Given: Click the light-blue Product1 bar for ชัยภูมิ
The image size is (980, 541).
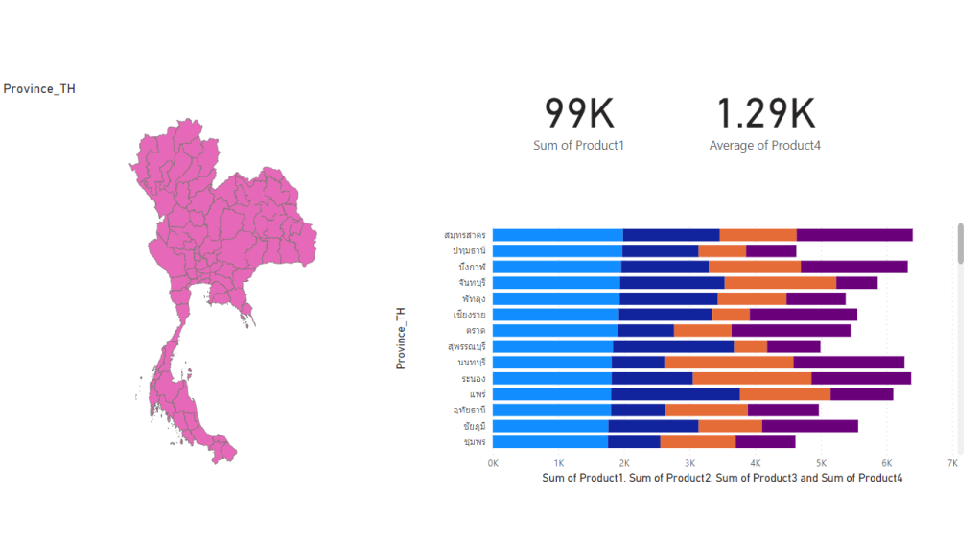Looking at the screenshot, I should (550, 426).
